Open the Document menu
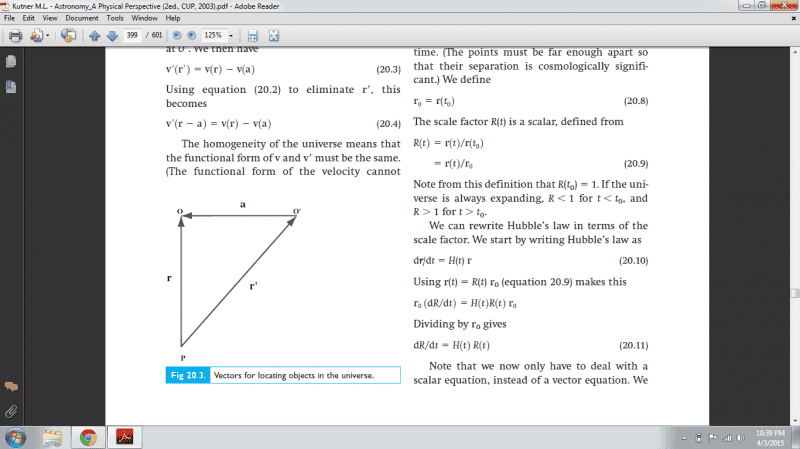The height and width of the screenshot is (449, 800). click(82, 18)
